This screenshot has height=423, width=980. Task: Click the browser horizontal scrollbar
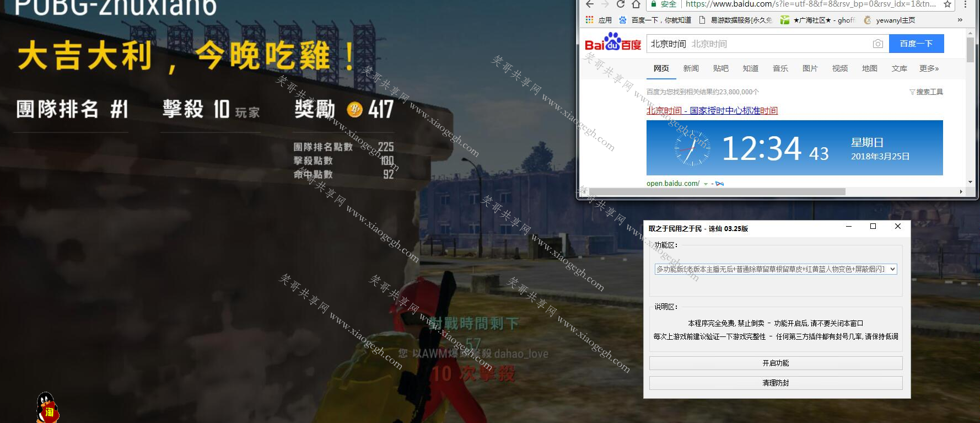coord(717,191)
